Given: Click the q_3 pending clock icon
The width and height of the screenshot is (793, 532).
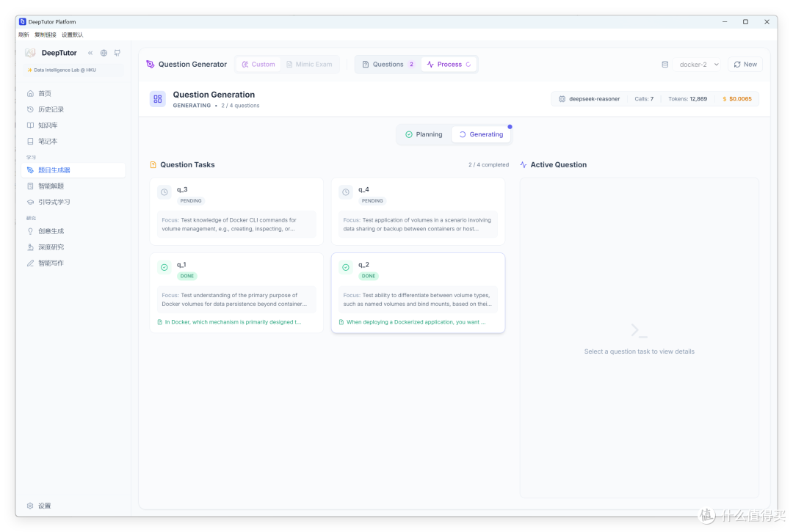Looking at the screenshot, I should click(x=164, y=192).
